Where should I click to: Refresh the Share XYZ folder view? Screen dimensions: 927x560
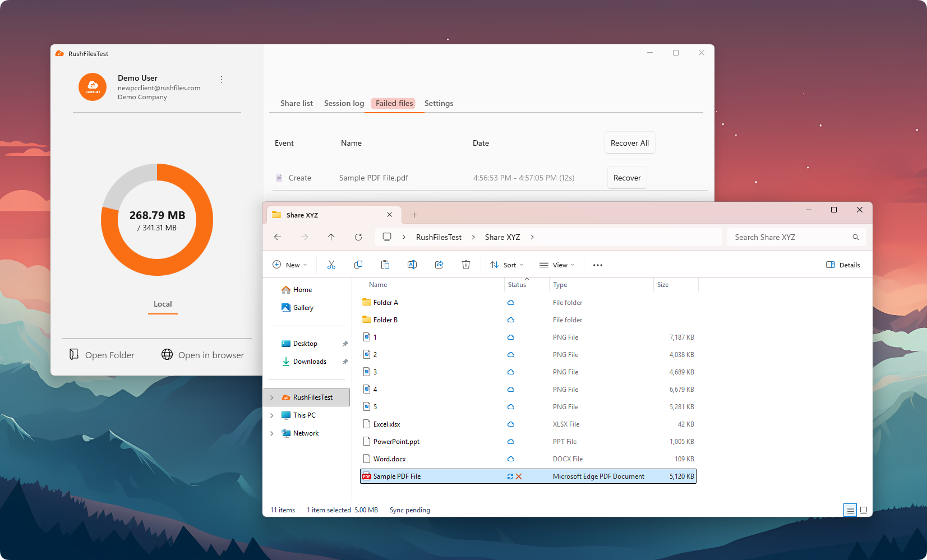tap(358, 237)
